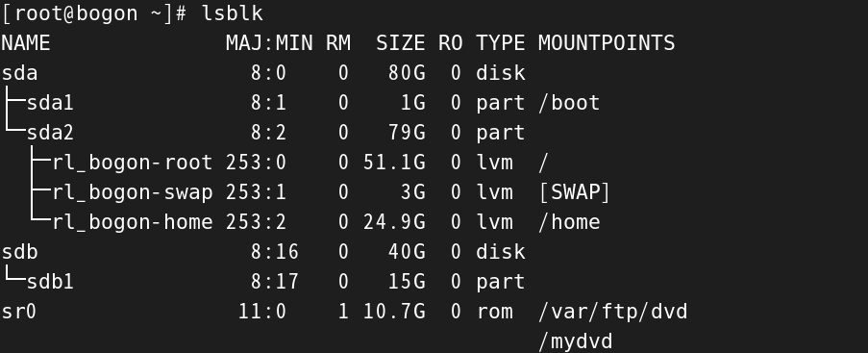Click the lvm type in swap row

pos(494,192)
